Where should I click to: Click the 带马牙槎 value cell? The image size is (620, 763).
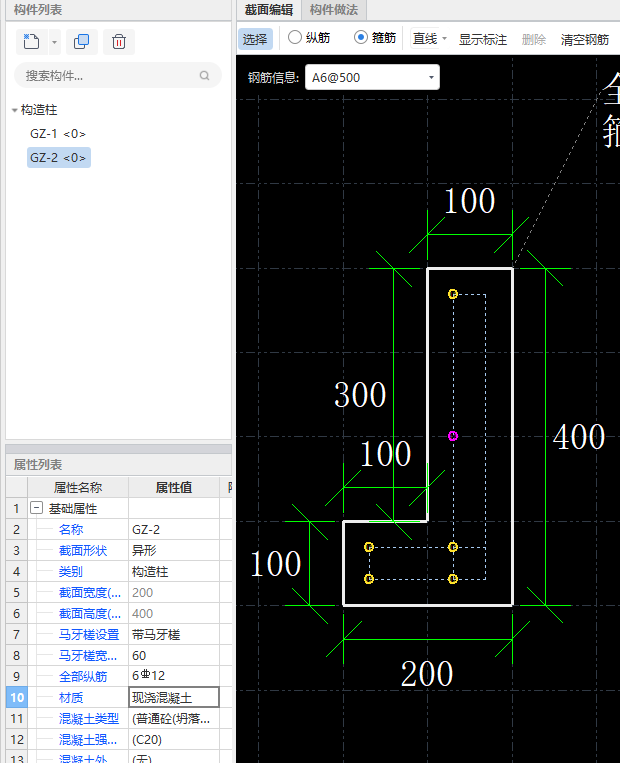coord(174,635)
